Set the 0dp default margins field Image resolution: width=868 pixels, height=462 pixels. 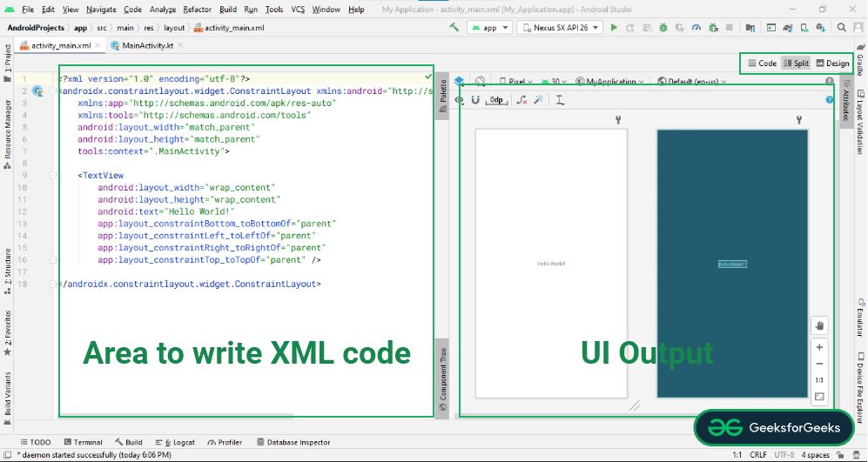point(496,100)
